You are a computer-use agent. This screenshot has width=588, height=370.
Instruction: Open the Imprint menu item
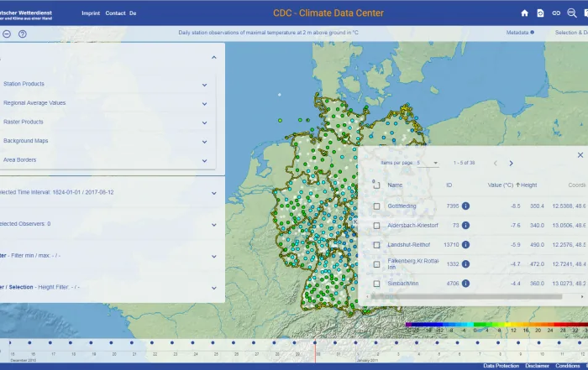click(91, 13)
